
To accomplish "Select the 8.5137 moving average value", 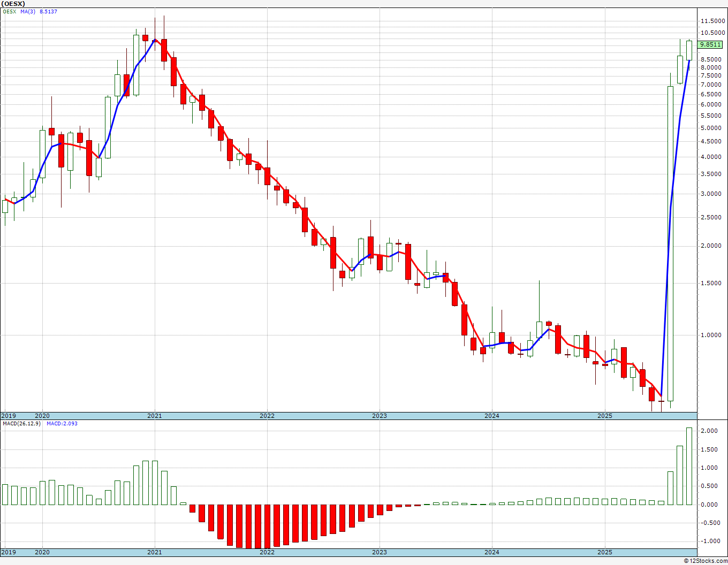I will point(48,11).
